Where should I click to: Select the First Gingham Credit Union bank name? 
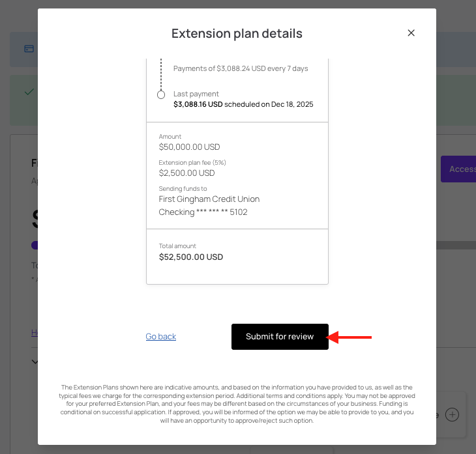209,199
